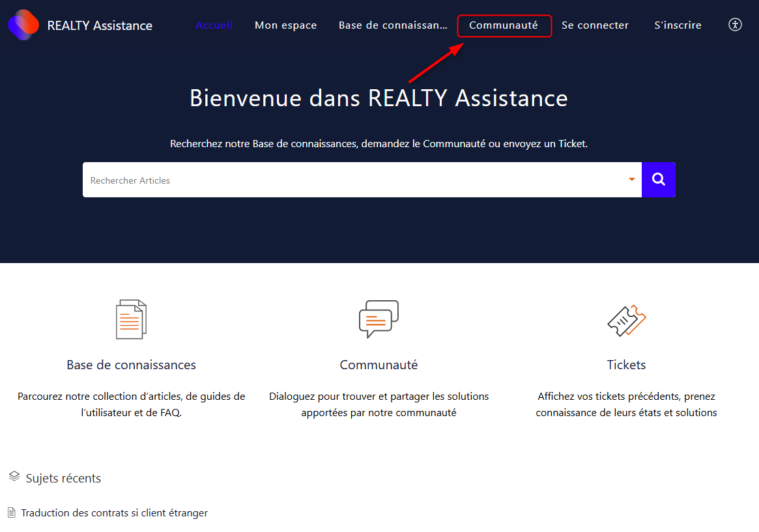Click the magnifying glass search button
Viewport: 759px width, 532px height.
(x=658, y=180)
